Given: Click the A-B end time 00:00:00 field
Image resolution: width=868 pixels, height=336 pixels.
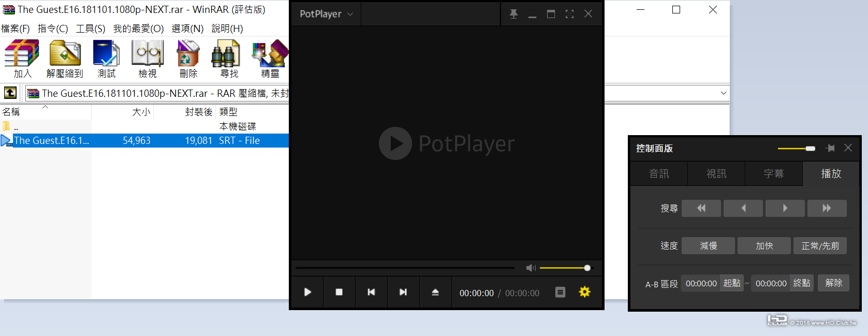Looking at the screenshot, I should 771,283.
